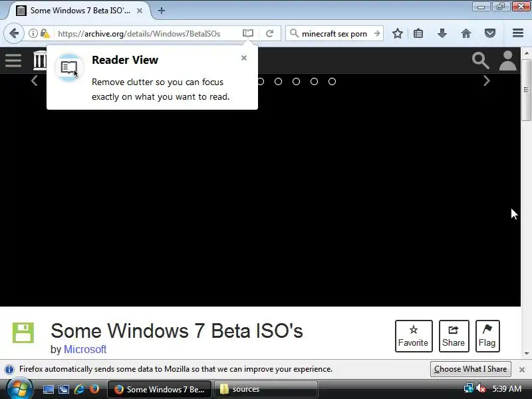Open the Internet Archive site hamburger menu
Viewport: 532px width, 399px height.
(13, 61)
